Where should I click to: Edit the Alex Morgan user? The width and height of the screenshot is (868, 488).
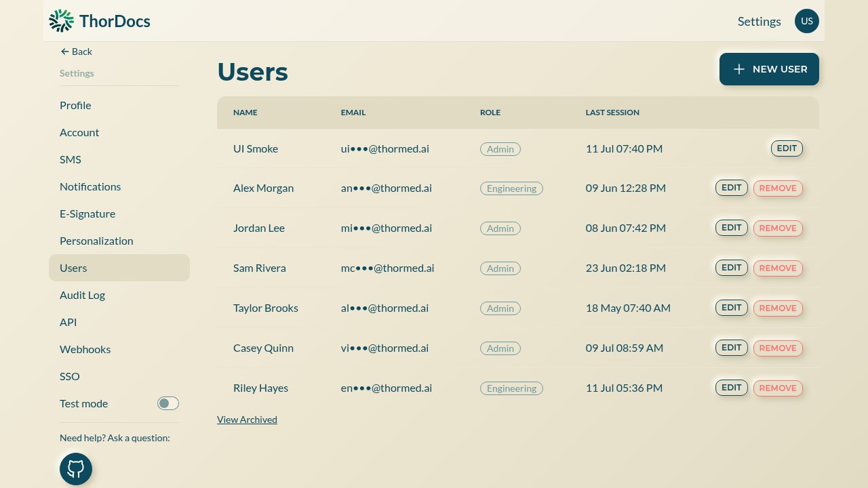point(732,188)
